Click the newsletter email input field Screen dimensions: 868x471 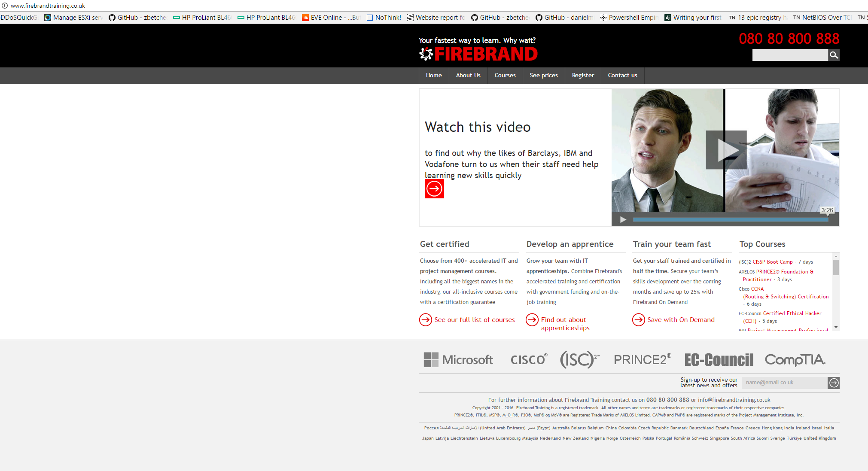pyautogui.click(x=784, y=383)
